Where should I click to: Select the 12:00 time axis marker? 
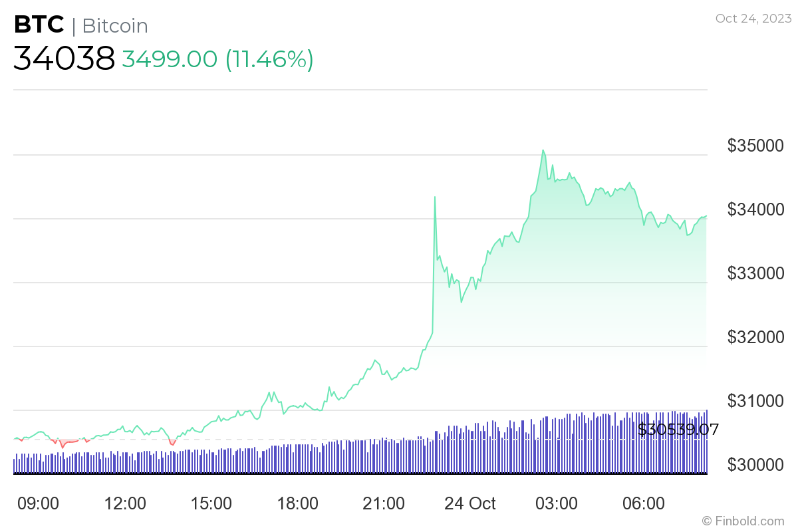126,503
